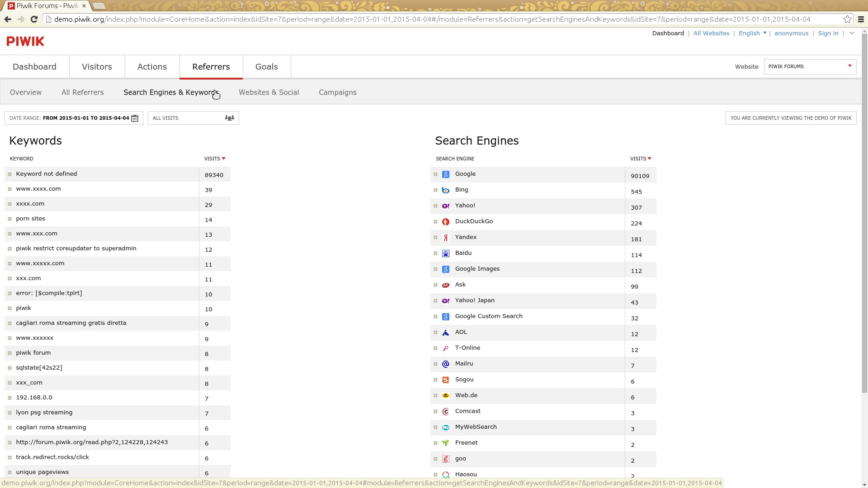The width and height of the screenshot is (868, 488).
Task: Click the visitors segment icon in All Visits
Action: tap(230, 118)
